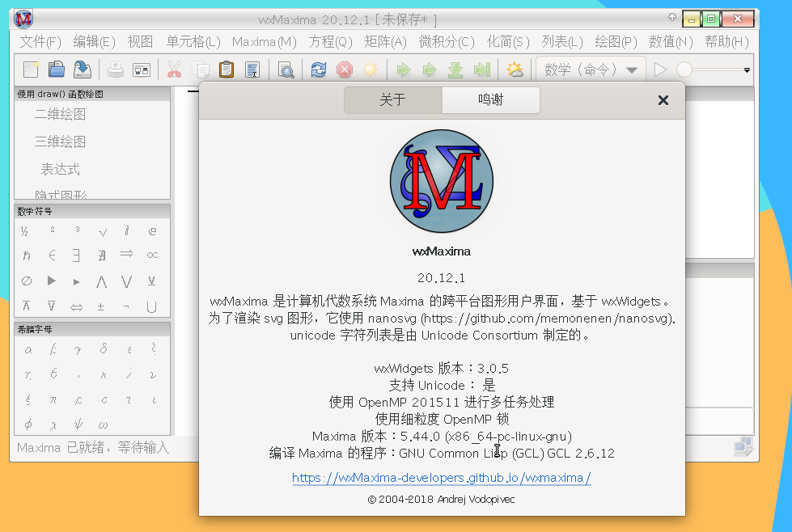Insert the square root symbol

click(103, 232)
